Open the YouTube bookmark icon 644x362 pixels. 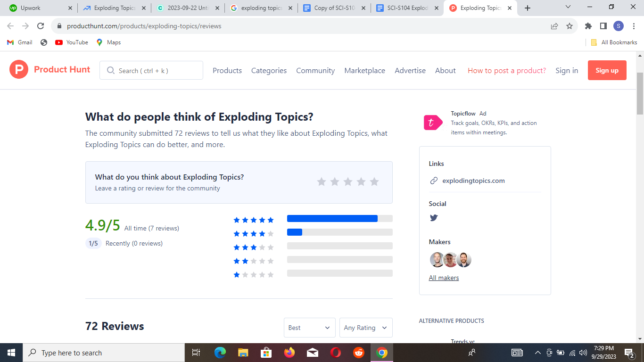point(58,42)
